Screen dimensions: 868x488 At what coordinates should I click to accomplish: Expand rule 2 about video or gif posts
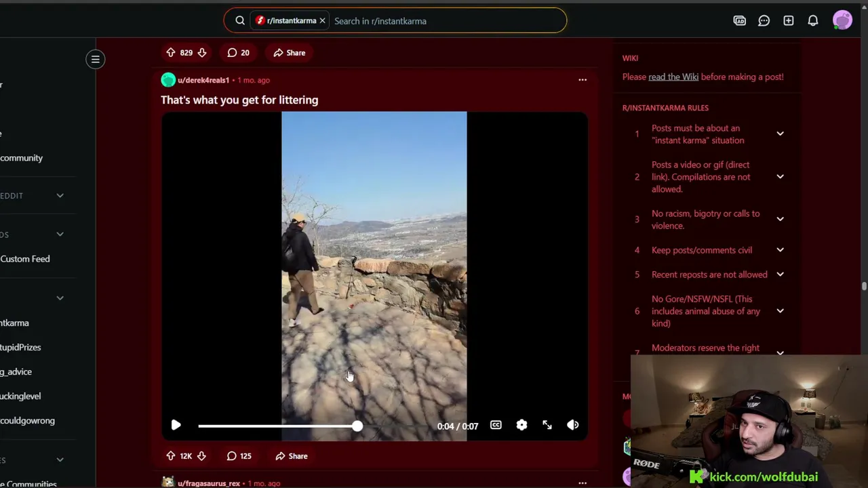click(780, 177)
